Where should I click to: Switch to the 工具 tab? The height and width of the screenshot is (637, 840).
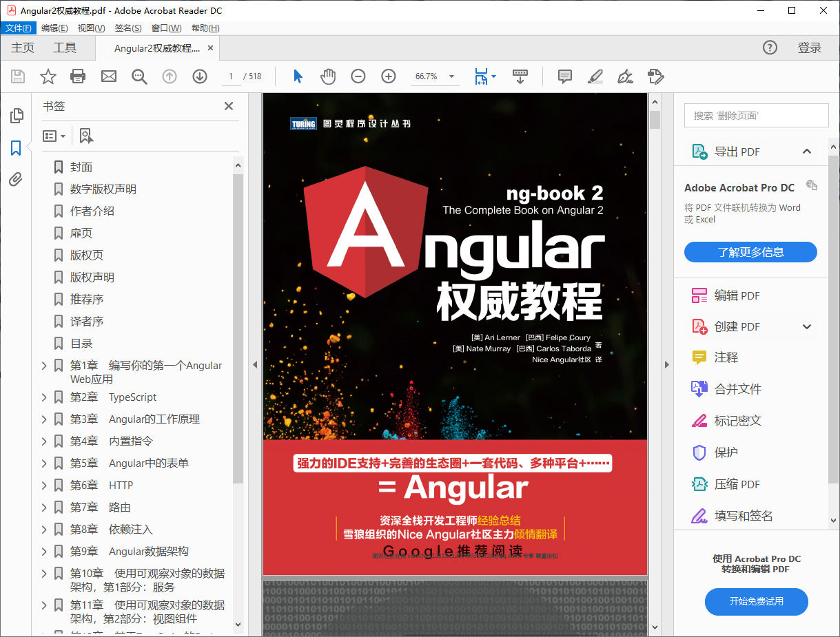[65, 48]
